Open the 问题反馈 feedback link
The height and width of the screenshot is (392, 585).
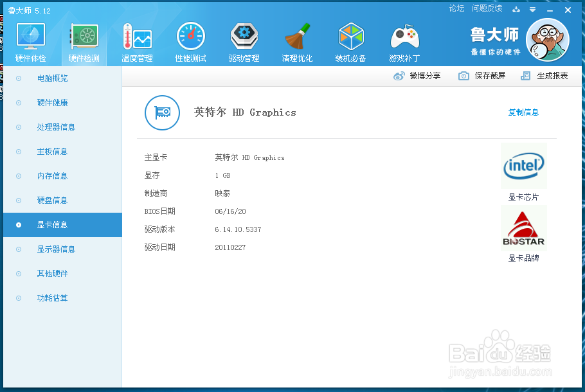pos(487,8)
